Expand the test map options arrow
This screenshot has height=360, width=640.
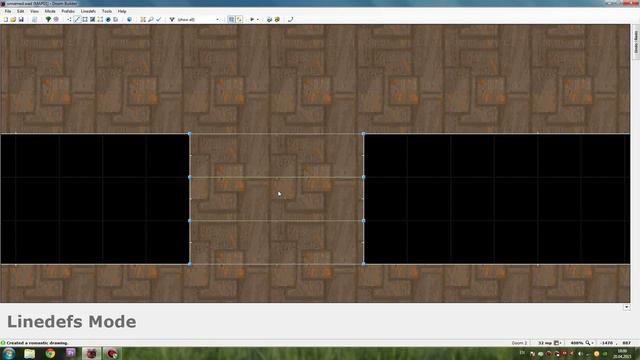(258, 20)
